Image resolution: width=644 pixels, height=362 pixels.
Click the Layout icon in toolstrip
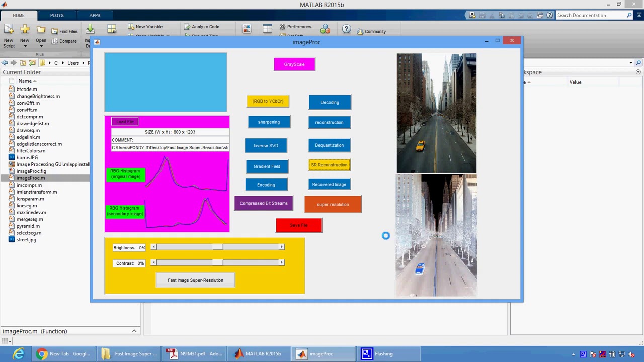267,29
